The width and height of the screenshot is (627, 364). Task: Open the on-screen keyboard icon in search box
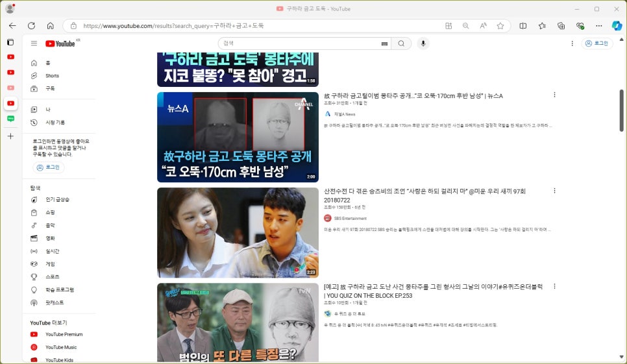click(x=384, y=43)
